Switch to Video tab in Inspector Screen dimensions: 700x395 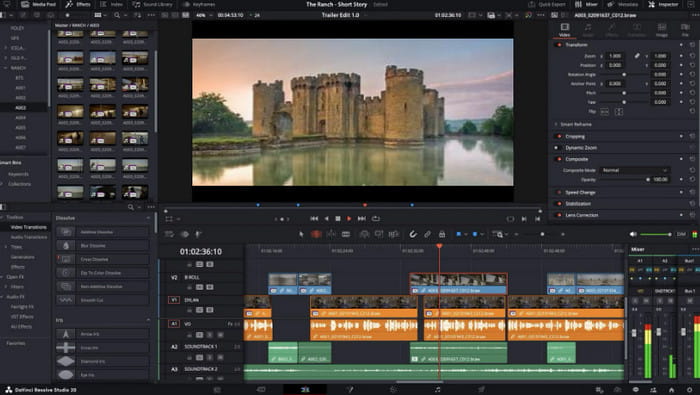(x=564, y=30)
